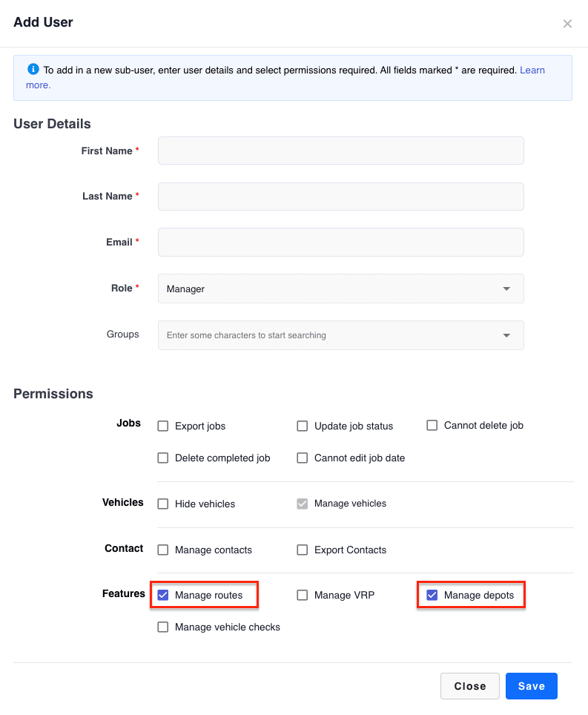Check the Hide vehicles checkbox
This screenshot has height=715, width=588.
pyautogui.click(x=163, y=504)
